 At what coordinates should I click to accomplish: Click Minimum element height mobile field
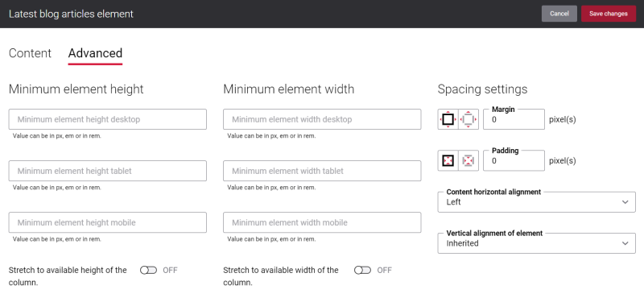pyautogui.click(x=108, y=222)
